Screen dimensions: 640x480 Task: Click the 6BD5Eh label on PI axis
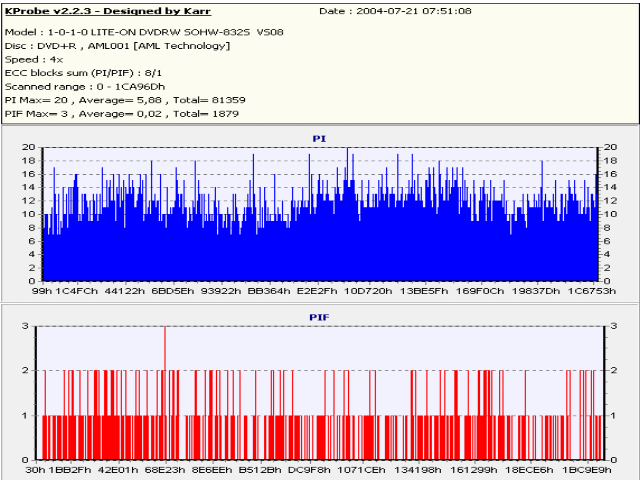pyautogui.click(x=173, y=291)
